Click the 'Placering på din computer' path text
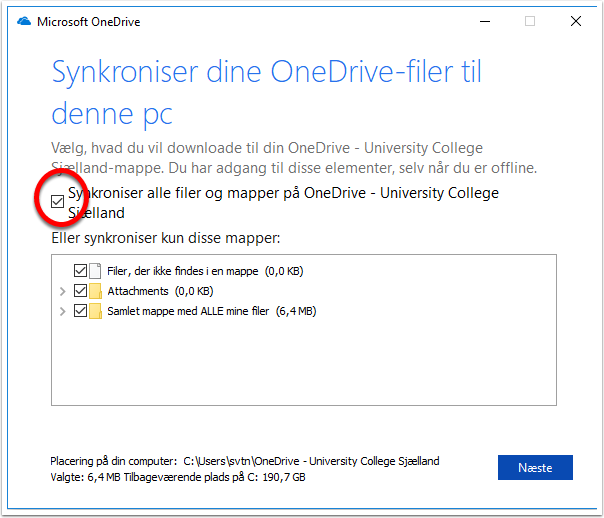The image size is (604, 518). [x=245, y=461]
